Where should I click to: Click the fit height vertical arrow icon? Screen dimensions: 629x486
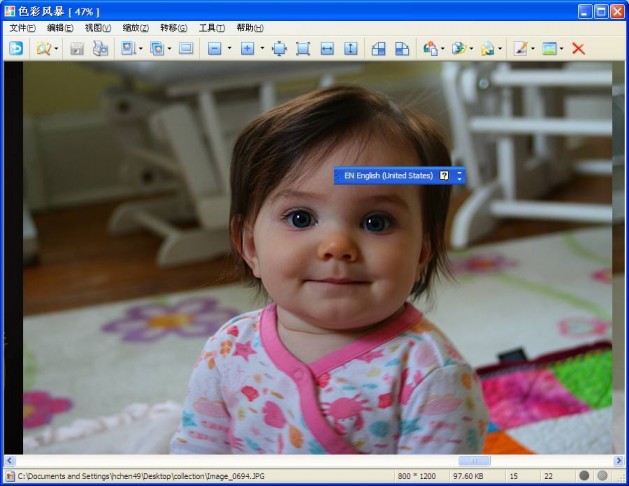[351, 48]
